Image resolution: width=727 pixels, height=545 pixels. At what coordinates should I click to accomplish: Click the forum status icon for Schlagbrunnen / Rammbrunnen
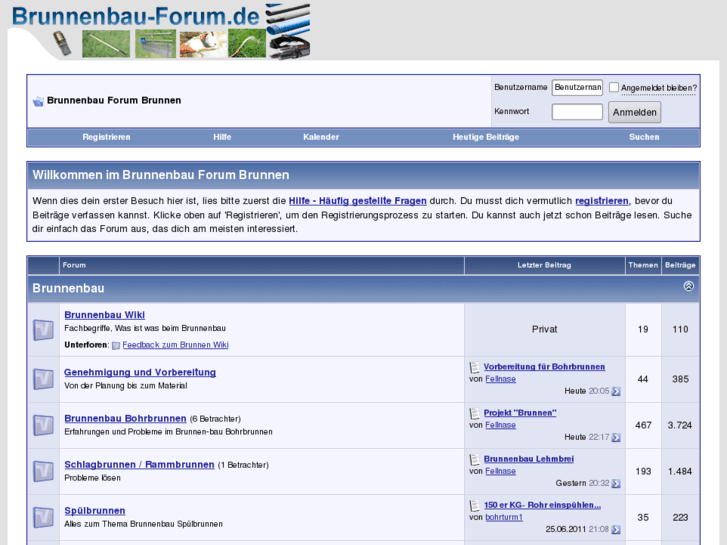(43, 471)
